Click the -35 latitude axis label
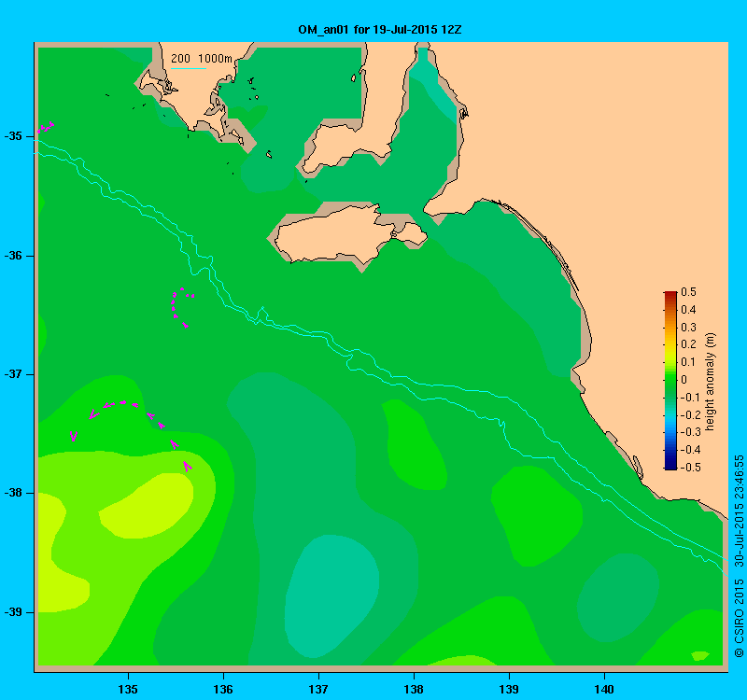The width and height of the screenshot is (747, 700). click(13, 136)
